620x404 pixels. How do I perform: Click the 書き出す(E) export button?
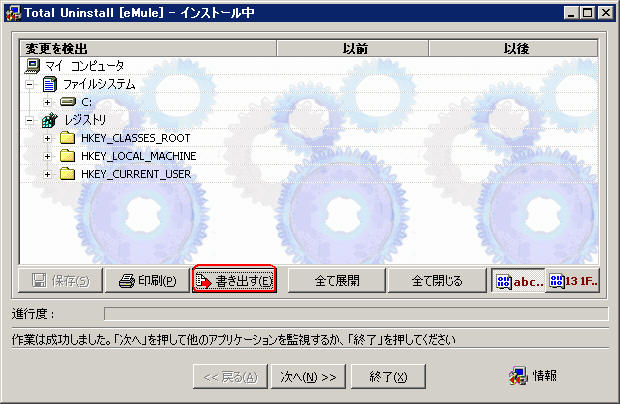234,281
